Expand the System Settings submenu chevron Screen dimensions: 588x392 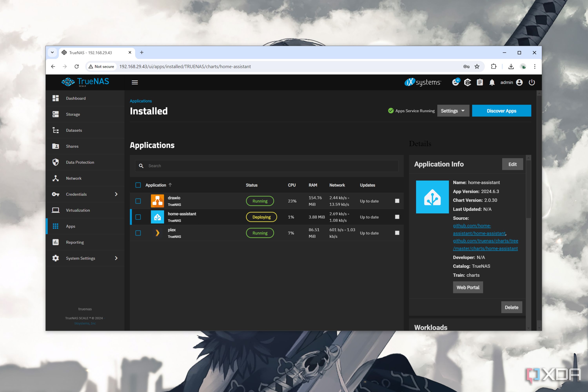[116, 258]
